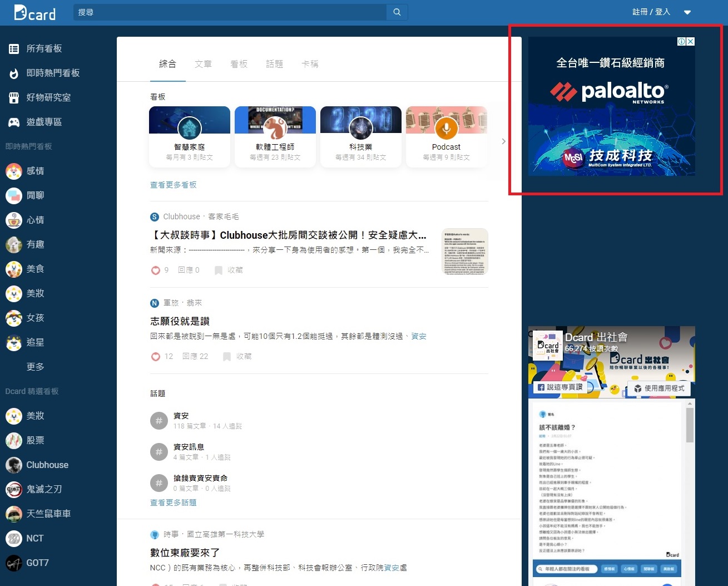Switch to the 文章 tab

[203, 64]
